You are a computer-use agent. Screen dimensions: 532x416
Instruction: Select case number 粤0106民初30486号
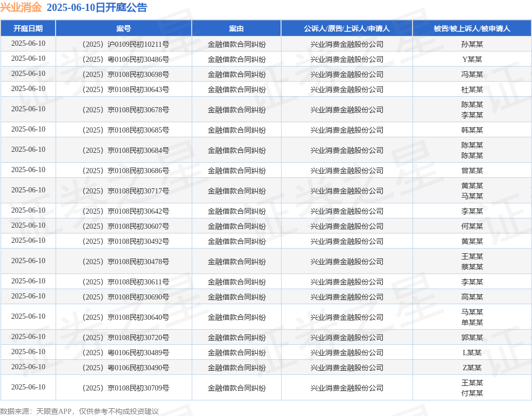126,59
